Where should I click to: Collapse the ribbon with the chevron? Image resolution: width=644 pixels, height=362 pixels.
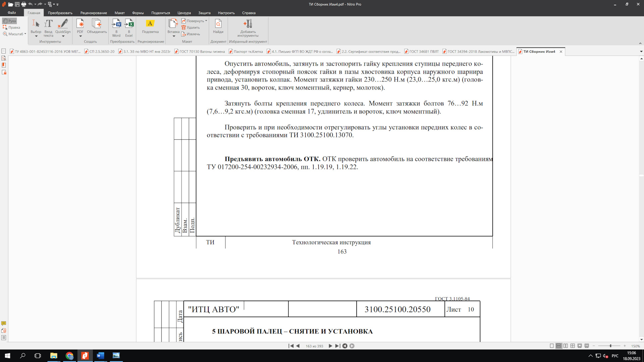click(x=640, y=43)
